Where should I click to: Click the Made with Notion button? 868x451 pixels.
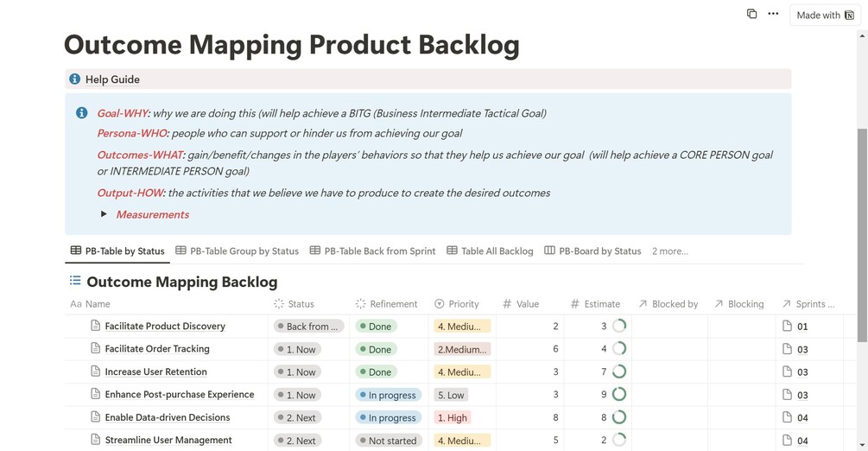(x=825, y=15)
